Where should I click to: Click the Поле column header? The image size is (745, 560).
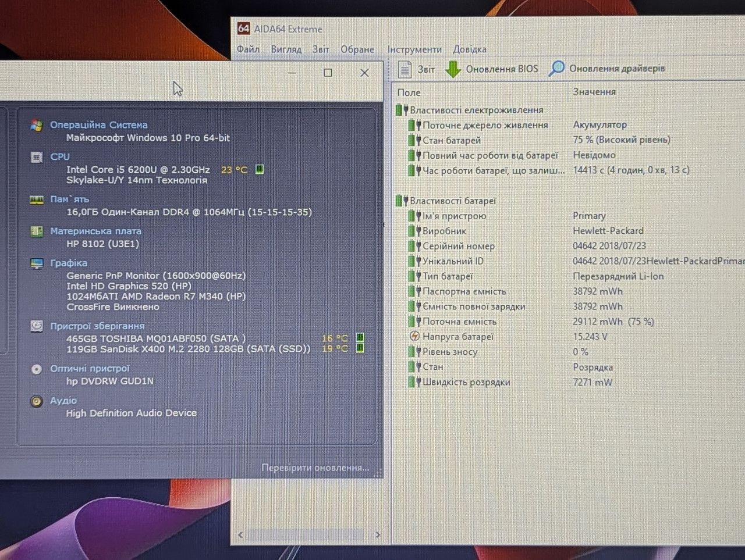pyautogui.click(x=409, y=92)
